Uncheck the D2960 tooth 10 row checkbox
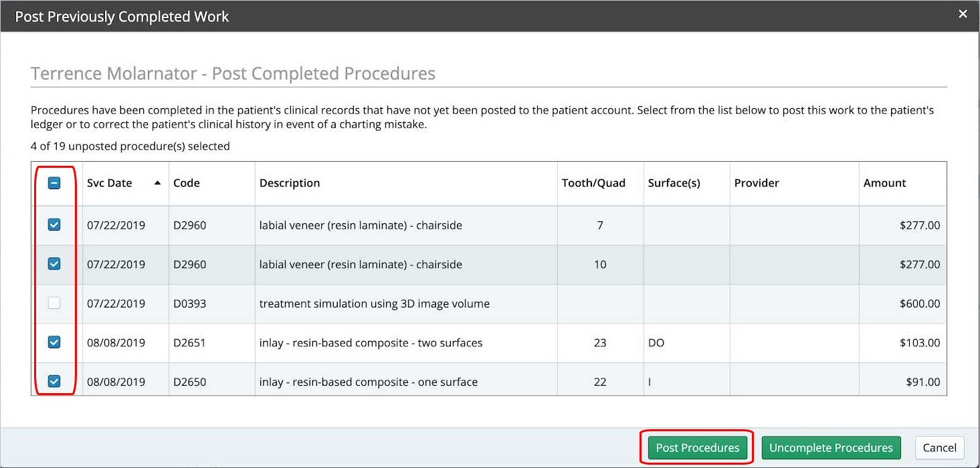 54,264
